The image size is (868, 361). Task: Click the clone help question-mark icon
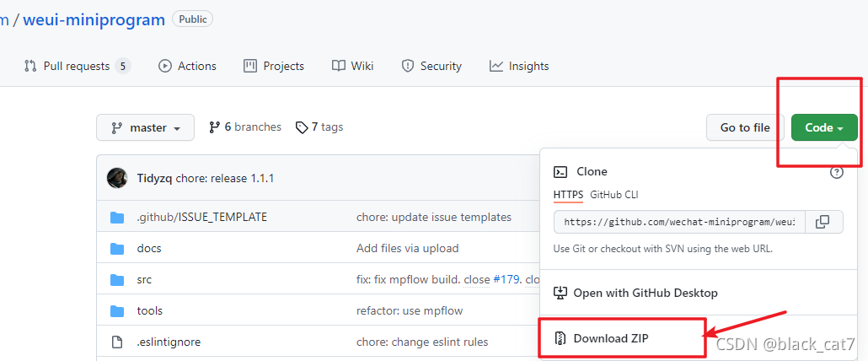pyautogui.click(x=837, y=172)
